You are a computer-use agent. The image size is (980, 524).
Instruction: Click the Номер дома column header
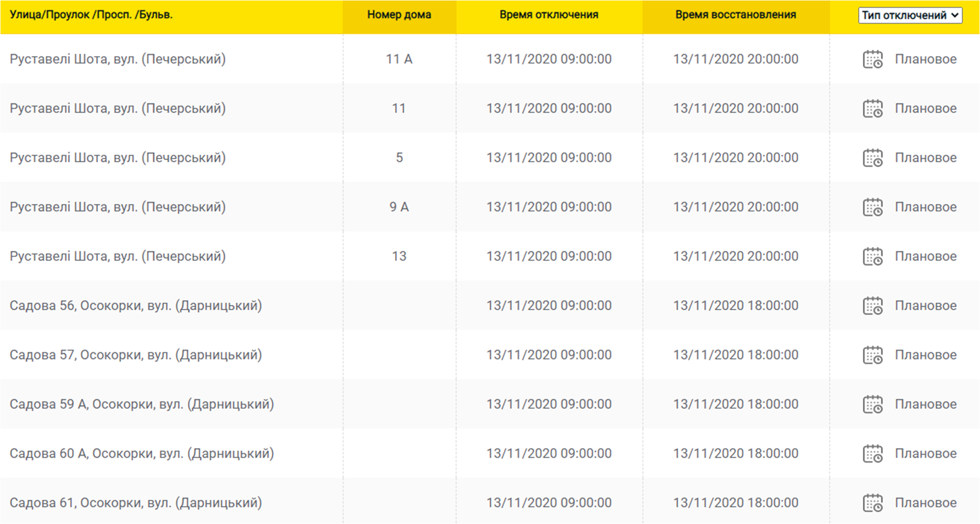pyautogui.click(x=399, y=15)
